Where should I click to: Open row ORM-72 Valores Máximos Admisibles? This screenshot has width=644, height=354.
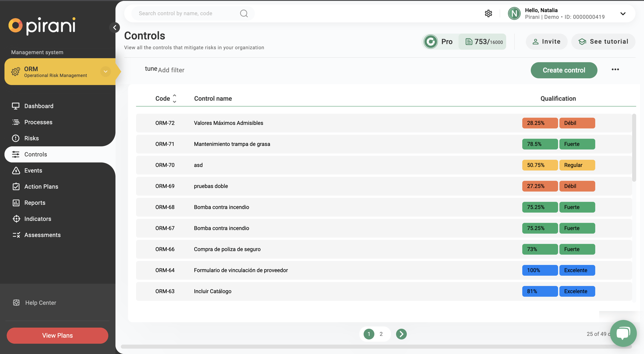(x=384, y=123)
